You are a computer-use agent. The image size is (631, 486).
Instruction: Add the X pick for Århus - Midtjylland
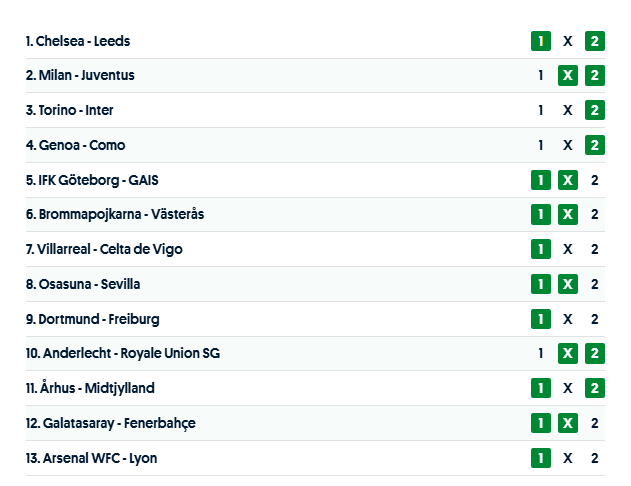[568, 388]
